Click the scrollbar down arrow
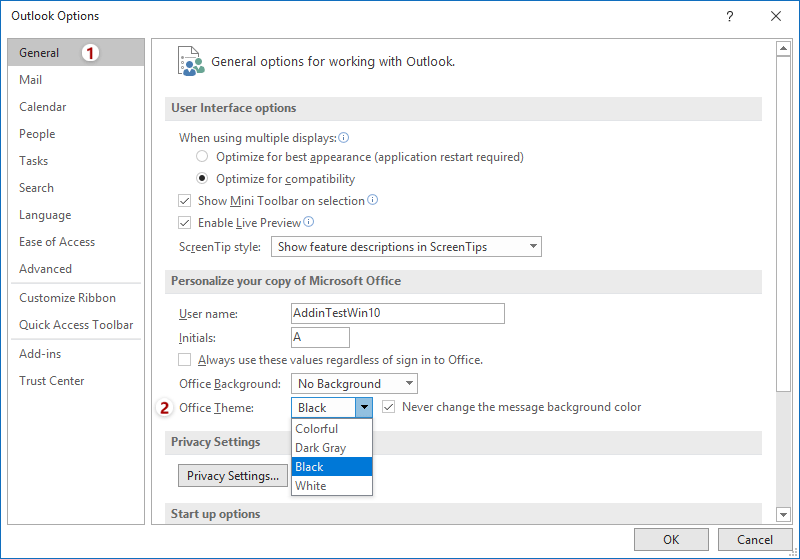The image size is (800, 559). point(783,515)
